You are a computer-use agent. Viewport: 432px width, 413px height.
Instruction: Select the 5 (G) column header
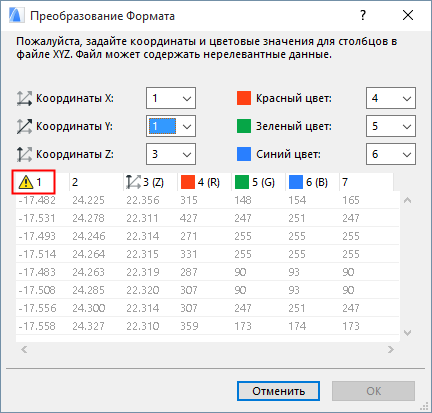click(258, 182)
